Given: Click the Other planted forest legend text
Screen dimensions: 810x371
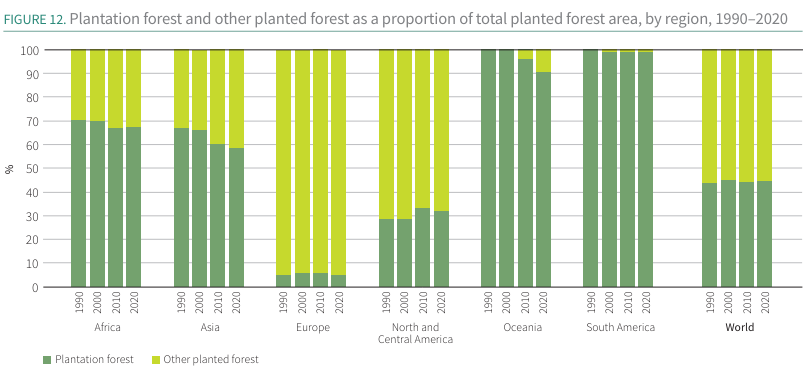Looking at the screenshot, I should click(x=211, y=359).
